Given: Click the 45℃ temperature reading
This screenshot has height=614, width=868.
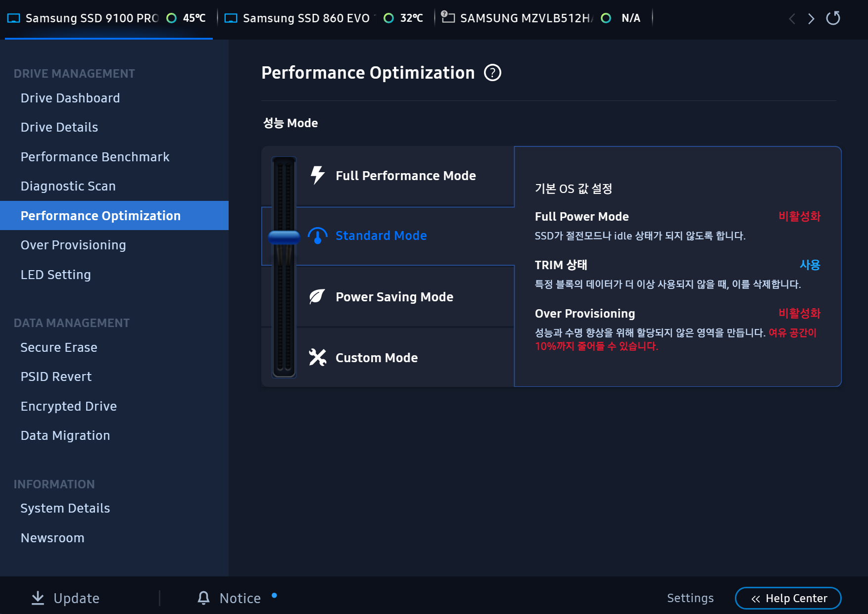Looking at the screenshot, I should coord(194,18).
